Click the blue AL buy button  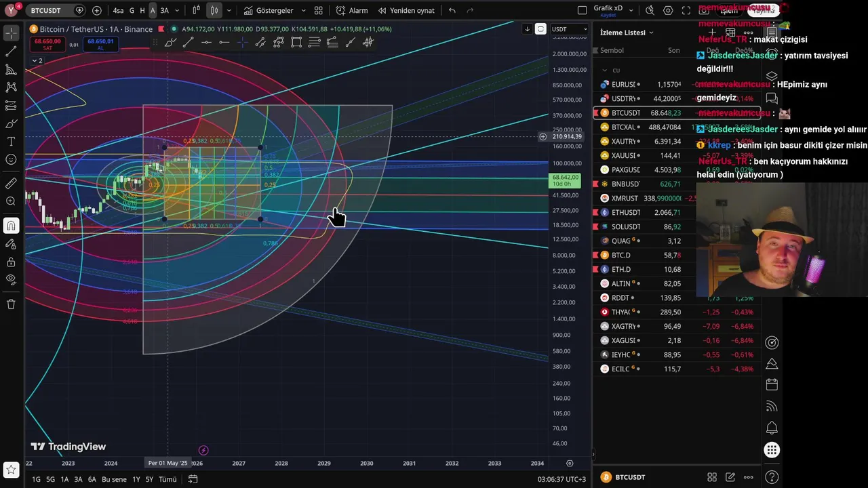click(x=100, y=44)
